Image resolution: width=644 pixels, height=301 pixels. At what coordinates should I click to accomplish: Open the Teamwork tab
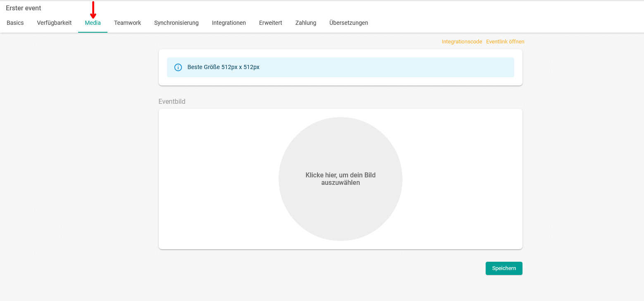point(127,23)
